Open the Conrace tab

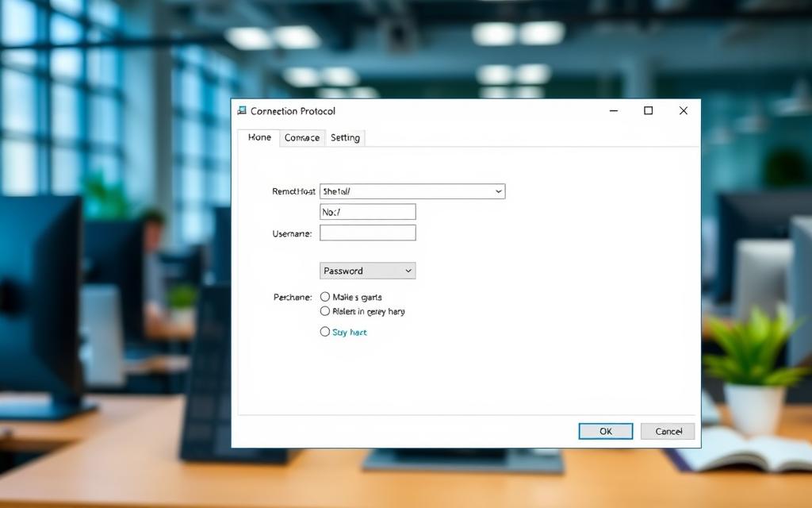pyautogui.click(x=302, y=138)
